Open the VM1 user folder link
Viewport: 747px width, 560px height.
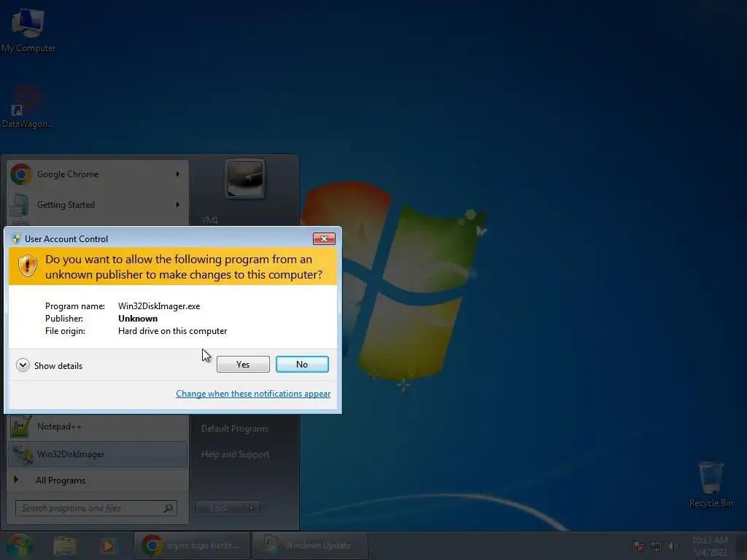click(209, 220)
